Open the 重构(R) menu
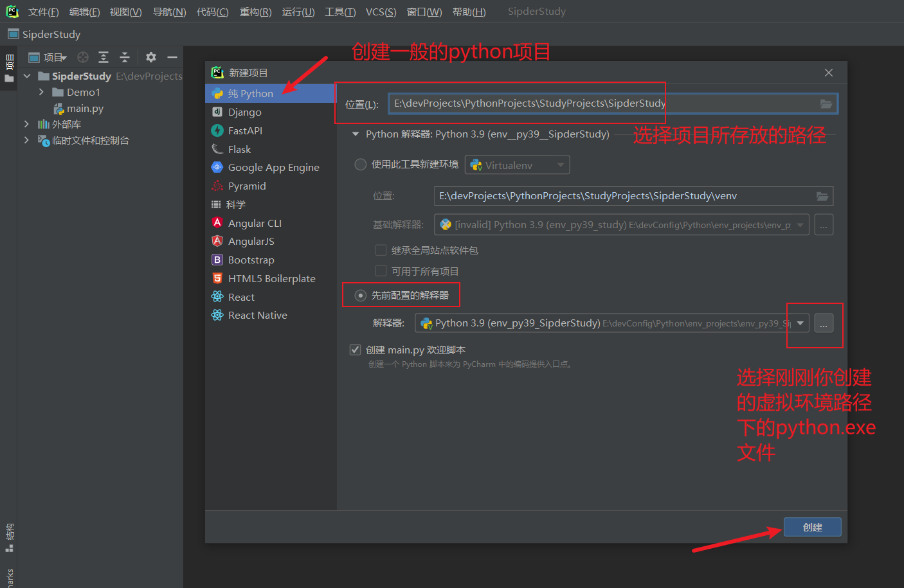Viewport: 904px width, 588px height. (256, 12)
